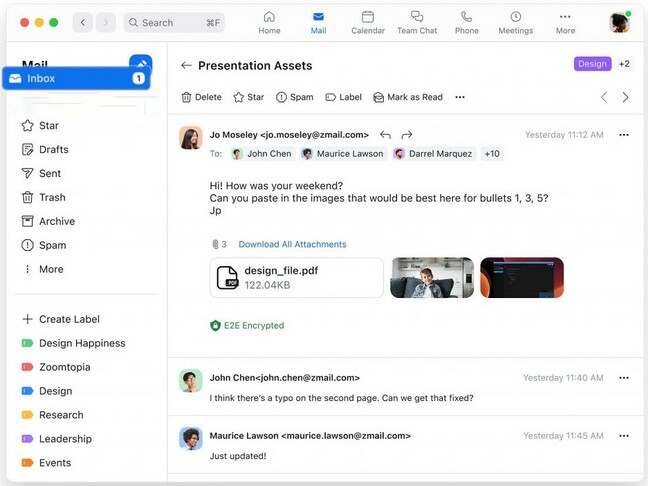
Task: Click Mark as Read
Action: (407, 98)
